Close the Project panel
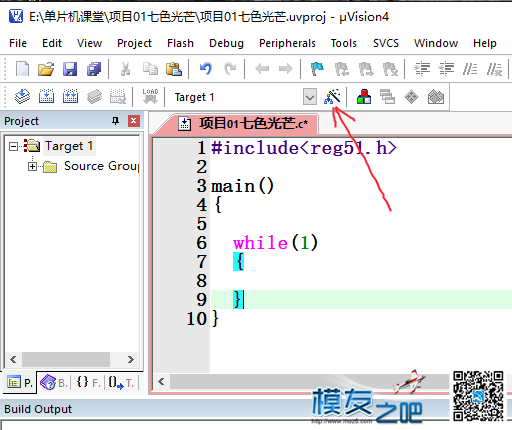This screenshot has width=512, height=430. tap(134, 121)
